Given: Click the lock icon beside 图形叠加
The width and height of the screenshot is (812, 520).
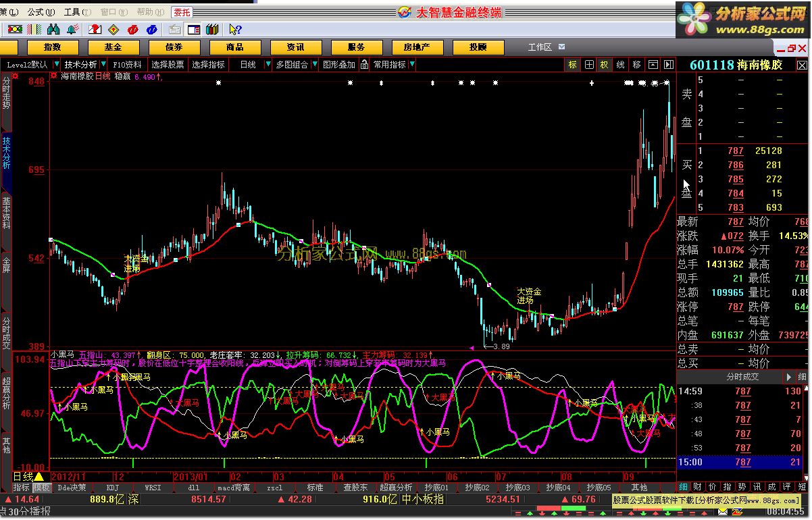Looking at the screenshot, I should pos(364,65).
